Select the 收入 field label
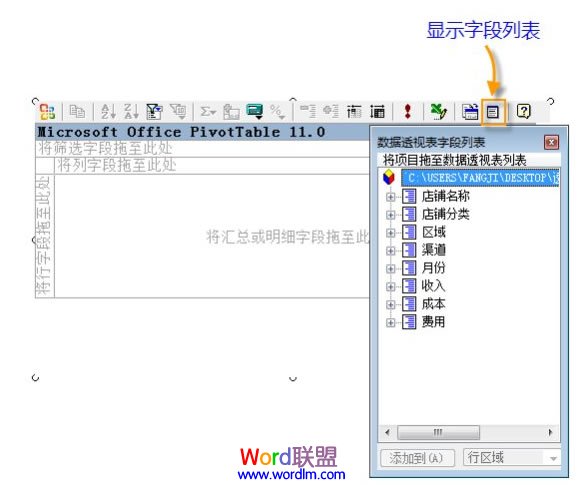The image size is (583, 485). pyautogui.click(x=434, y=286)
